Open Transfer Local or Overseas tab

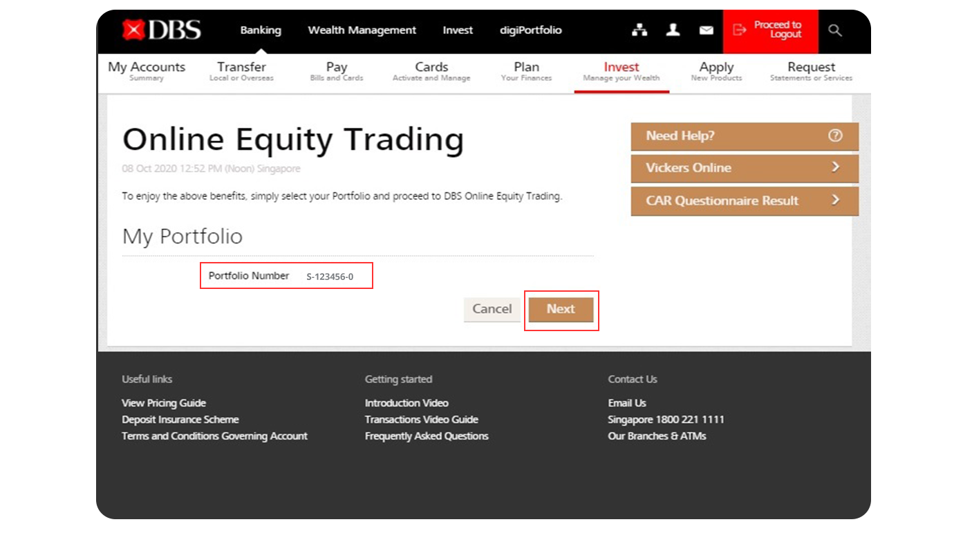(241, 71)
